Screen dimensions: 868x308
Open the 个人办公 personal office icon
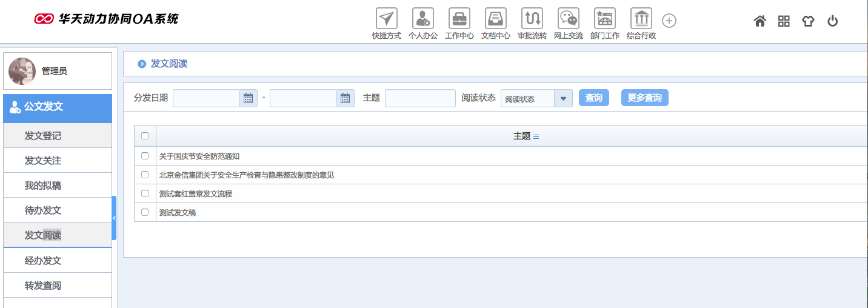point(423,18)
